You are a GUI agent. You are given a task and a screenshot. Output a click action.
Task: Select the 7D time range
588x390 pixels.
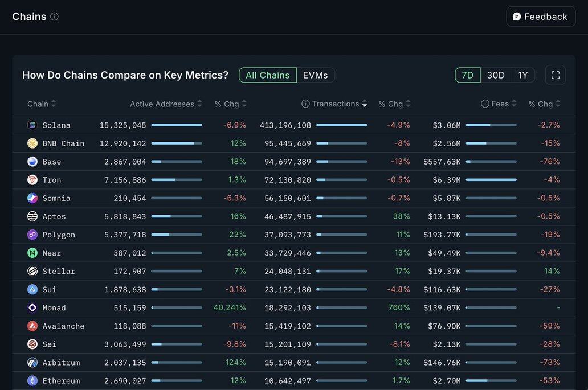[x=467, y=75]
